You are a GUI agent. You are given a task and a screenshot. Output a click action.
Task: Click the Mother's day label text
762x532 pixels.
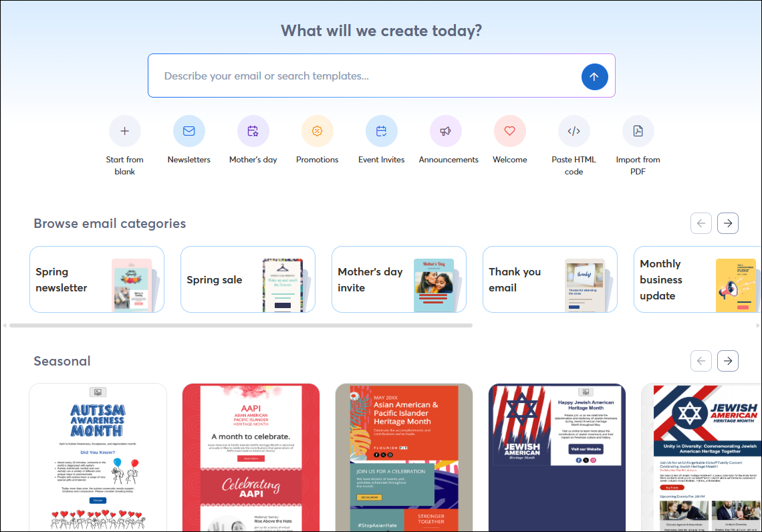click(253, 160)
